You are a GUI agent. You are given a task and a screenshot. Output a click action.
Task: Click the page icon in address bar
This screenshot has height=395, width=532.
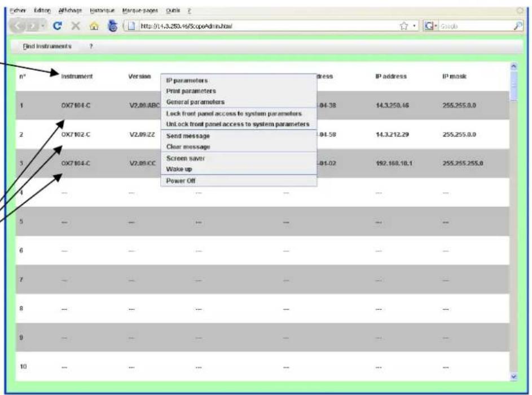coord(132,26)
